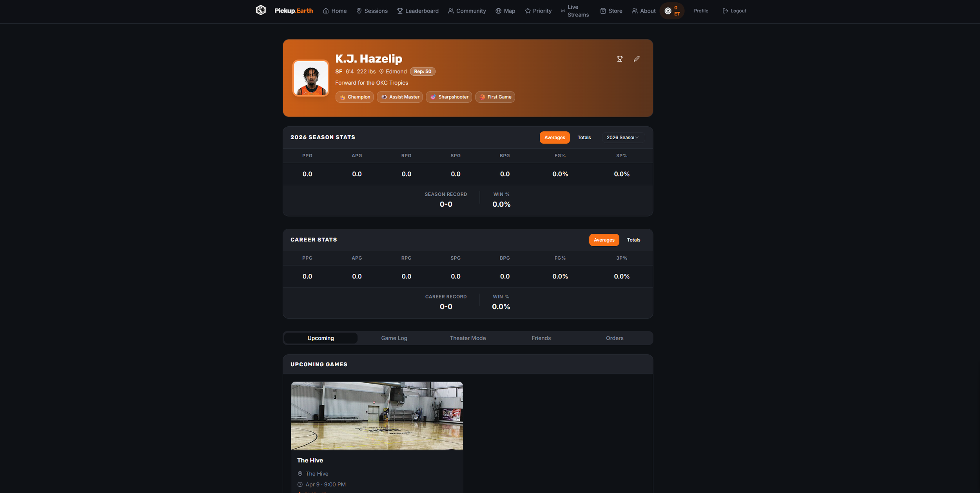The width and height of the screenshot is (980, 493).
Task: Click the Logout exit icon
Action: (725, 11)
